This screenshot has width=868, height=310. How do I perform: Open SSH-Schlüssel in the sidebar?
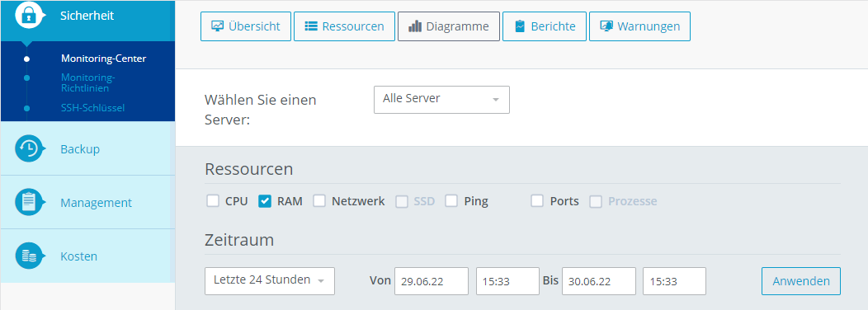pos(92,108)
